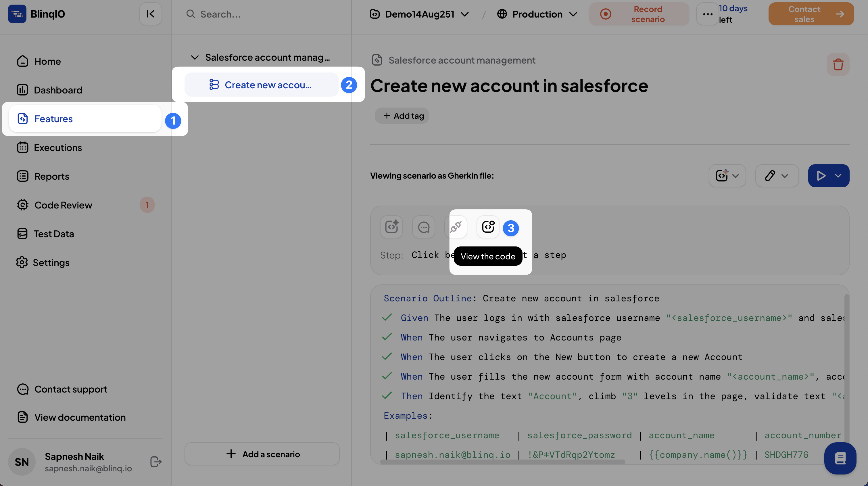Image resolution: width=868 pixels, height=486 pixels.
Task: Open the Reports section
Action: pyautogui.click(x=85, y=176)
